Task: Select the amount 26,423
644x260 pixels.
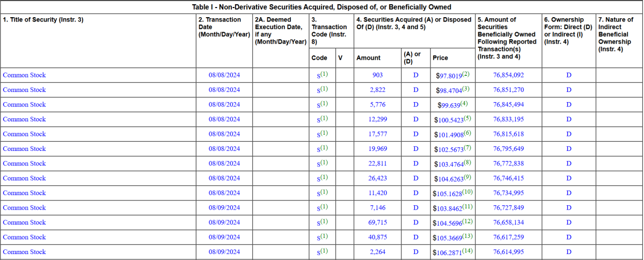Action: pyautogui.click(x=377, y=178)
